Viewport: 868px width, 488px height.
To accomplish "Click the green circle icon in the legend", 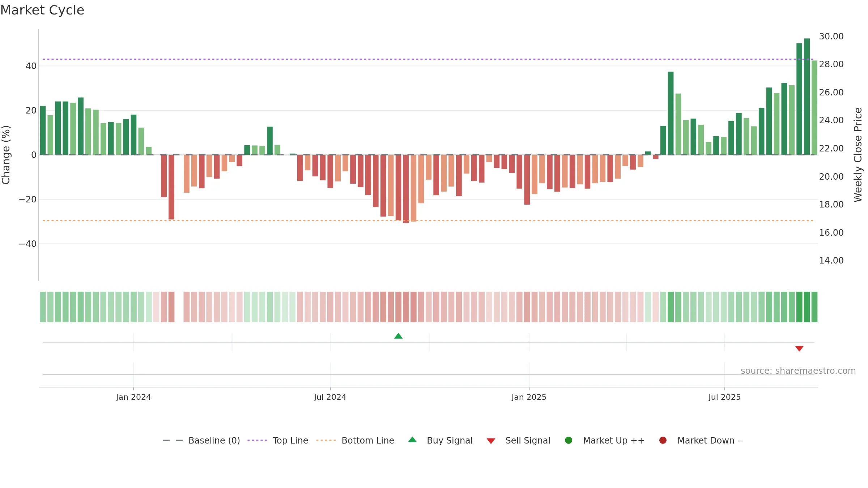I will point(569,440).
